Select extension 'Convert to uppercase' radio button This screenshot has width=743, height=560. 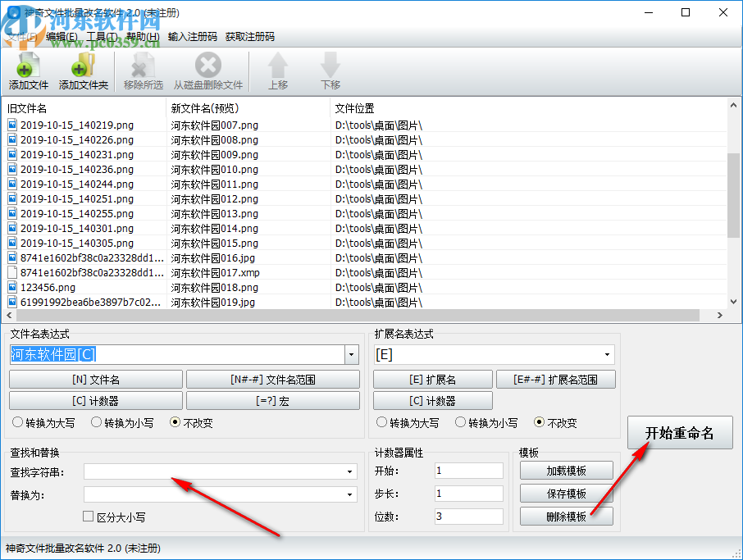(x=381, y=421)
